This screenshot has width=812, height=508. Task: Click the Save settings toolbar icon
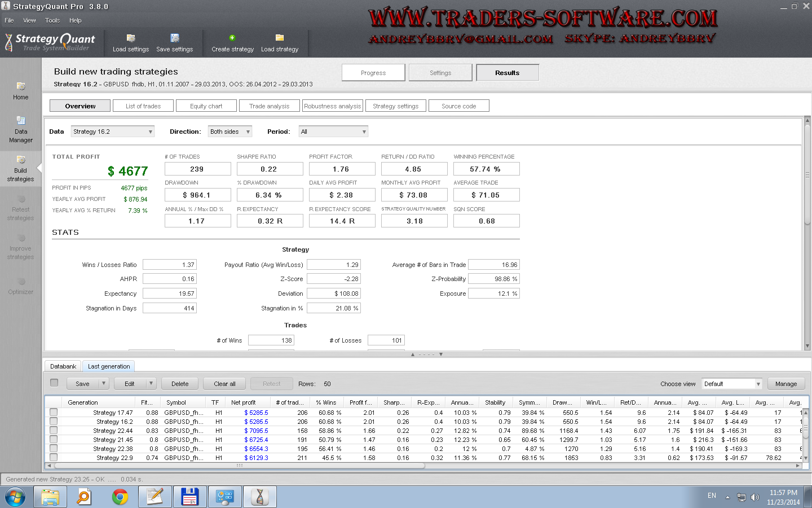click(175, 38)
